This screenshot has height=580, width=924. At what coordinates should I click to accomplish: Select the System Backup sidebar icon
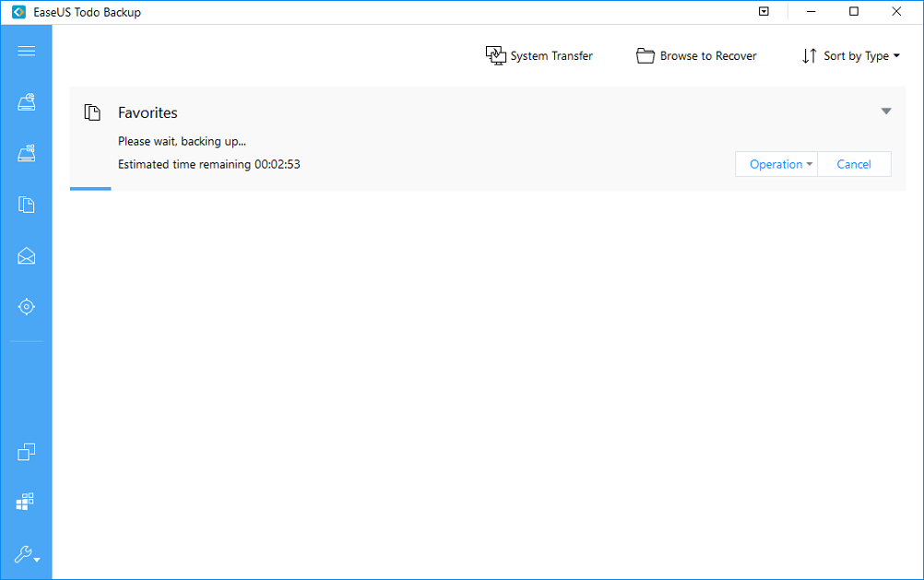tap(26, 153)
